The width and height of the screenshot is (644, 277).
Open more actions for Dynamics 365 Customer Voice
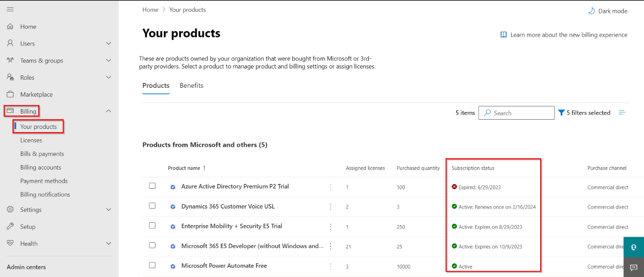(330, 207)
